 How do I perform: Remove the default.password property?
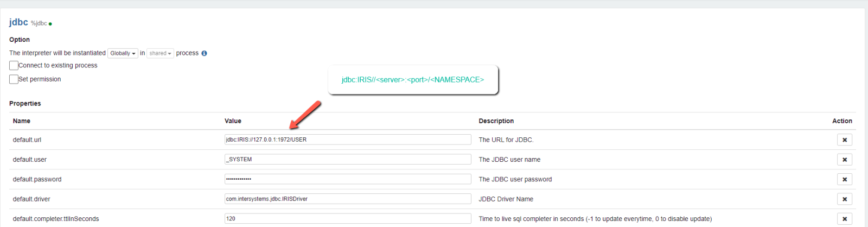844,179
